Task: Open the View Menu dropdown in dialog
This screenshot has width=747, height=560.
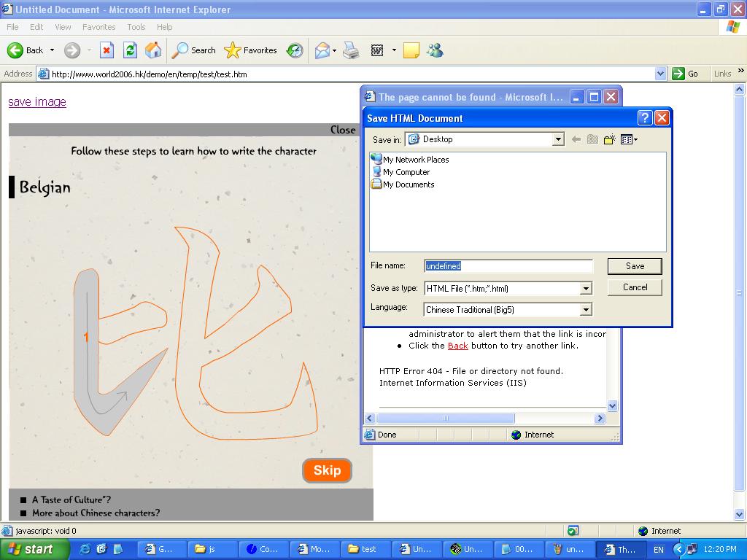Action: click(x=629, y=139)
